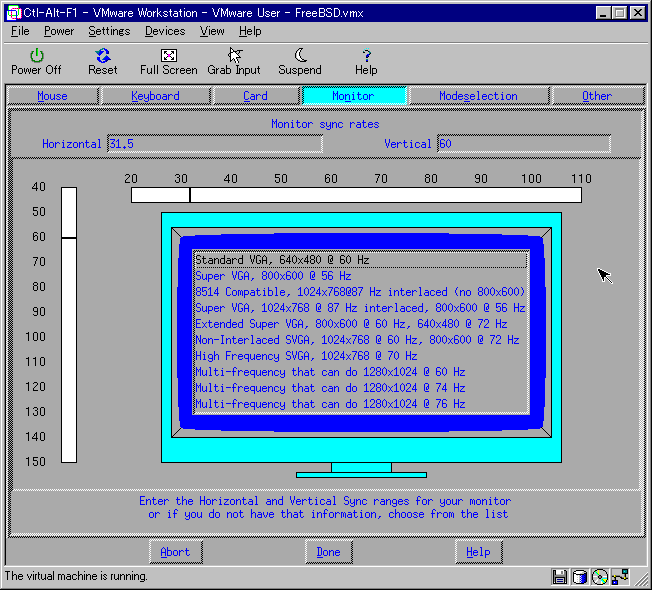Viewport: 652px width, 590px height.
Task: Select Extended Super VGA, 800x600 @ 60 Hz
Action: (x=361, y=324)
